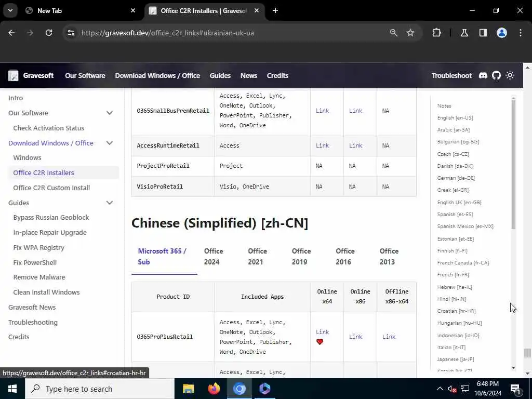Jump to German [de-DE] in contents list

click(x=456, y=178)
